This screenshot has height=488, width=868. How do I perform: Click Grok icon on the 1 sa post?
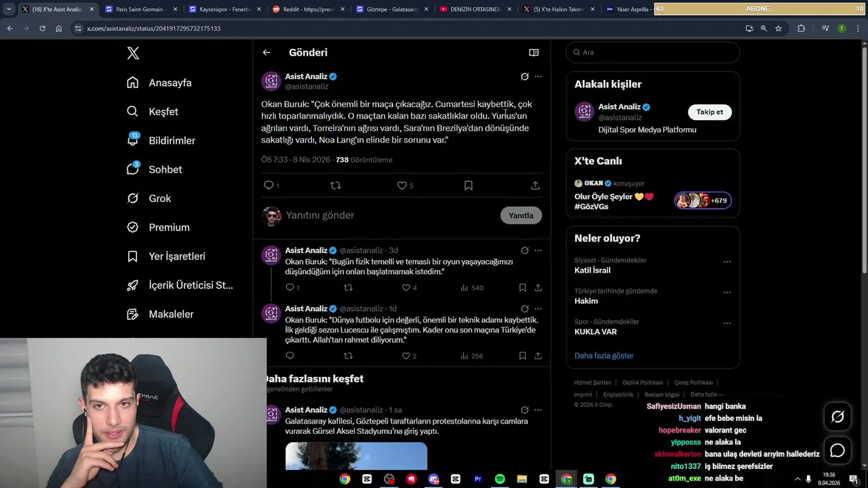click(524, 410)
